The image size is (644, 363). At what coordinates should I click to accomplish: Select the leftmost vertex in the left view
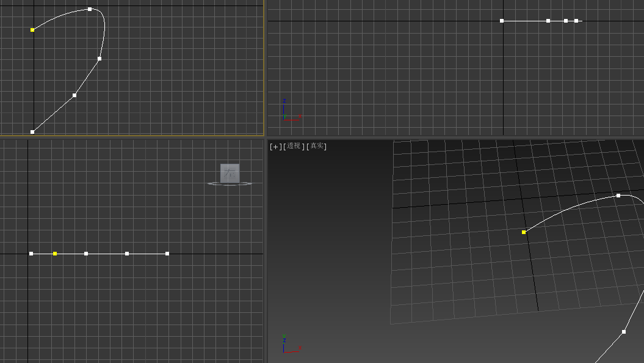(31, 254)
